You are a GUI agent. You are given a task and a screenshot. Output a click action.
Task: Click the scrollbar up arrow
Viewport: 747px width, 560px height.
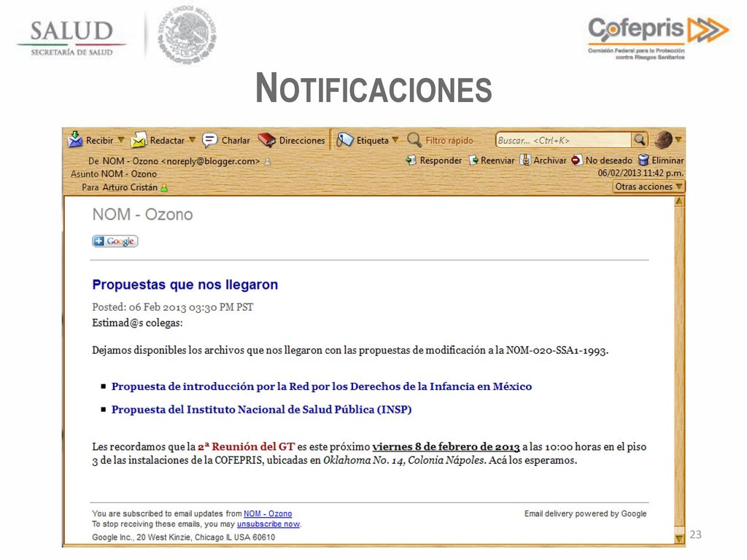(x=679, y=201)
